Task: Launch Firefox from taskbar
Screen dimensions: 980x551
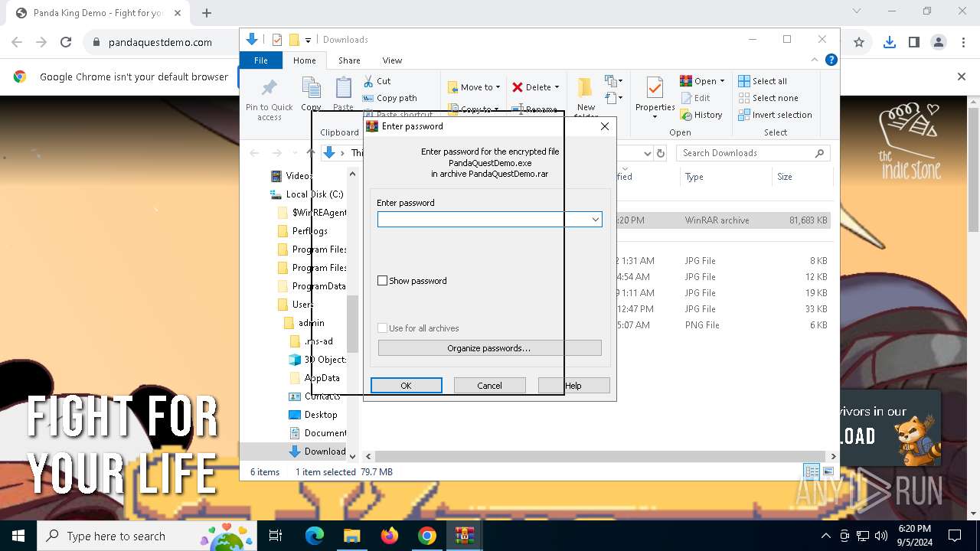Action: (x=389, y=536)
